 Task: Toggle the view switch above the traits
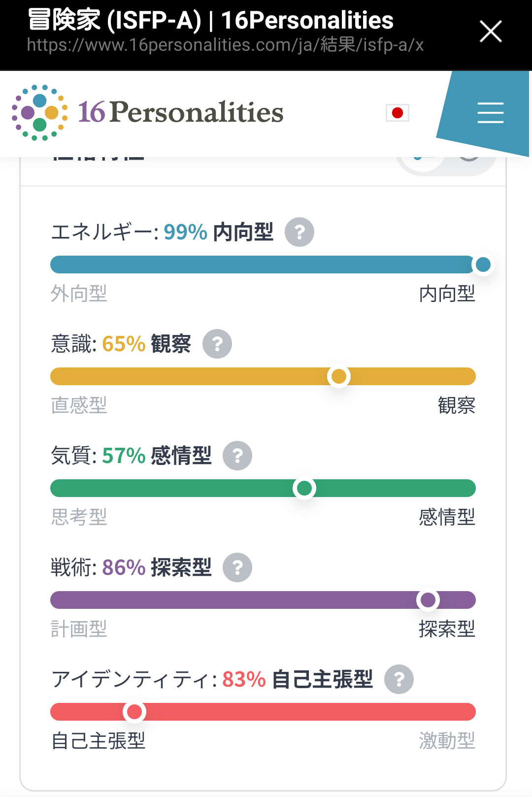coord(446,164)
